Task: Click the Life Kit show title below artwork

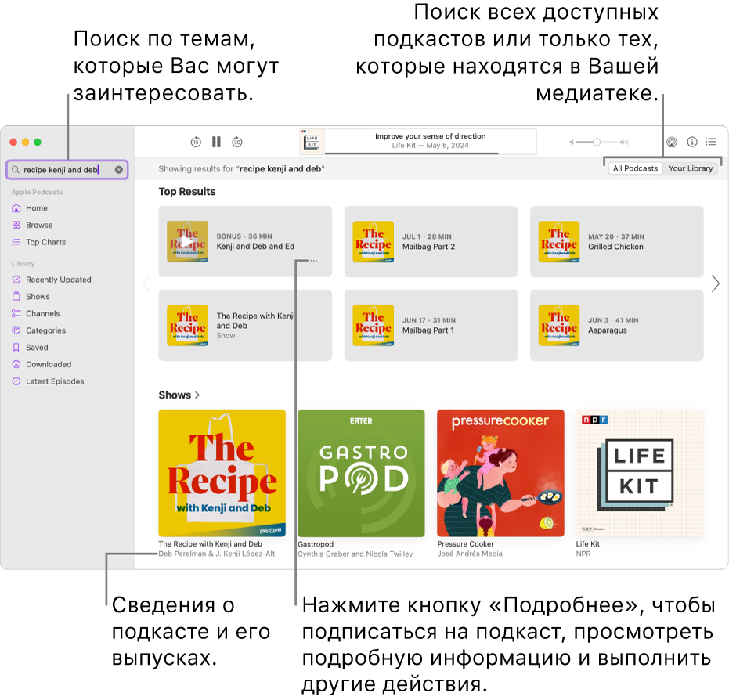Action: pyautogui.click(x=587, y=544)
